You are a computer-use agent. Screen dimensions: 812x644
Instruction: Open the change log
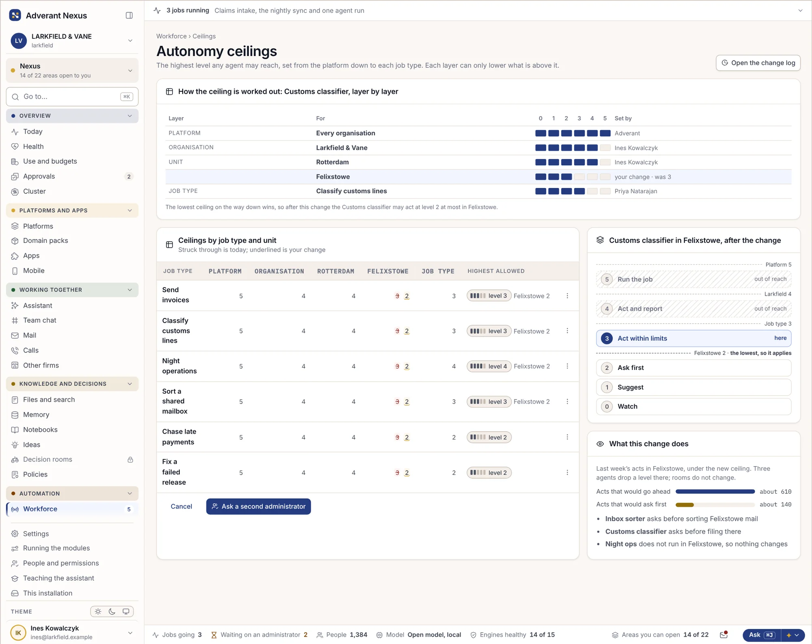point(758,63)
